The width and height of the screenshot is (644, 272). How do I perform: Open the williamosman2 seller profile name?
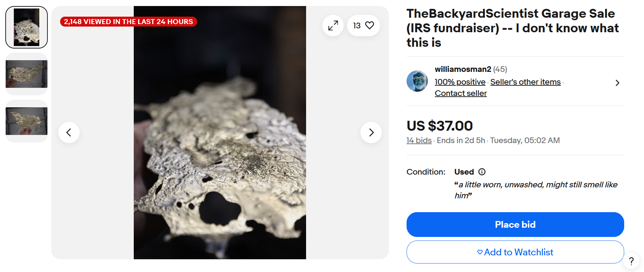pyautogui.click(x=463, y=69)
